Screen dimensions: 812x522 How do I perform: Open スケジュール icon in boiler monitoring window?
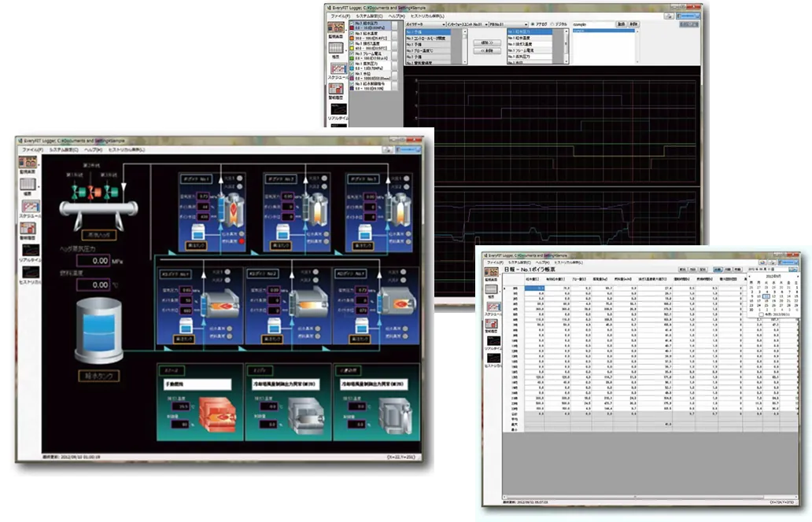coord(30,207)
